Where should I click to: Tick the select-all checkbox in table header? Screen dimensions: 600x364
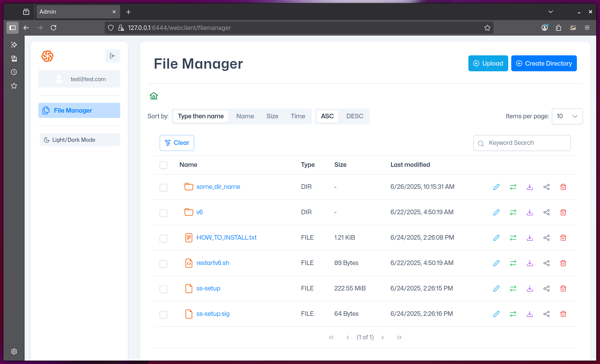pyautogui.click(x=163, y=165)
